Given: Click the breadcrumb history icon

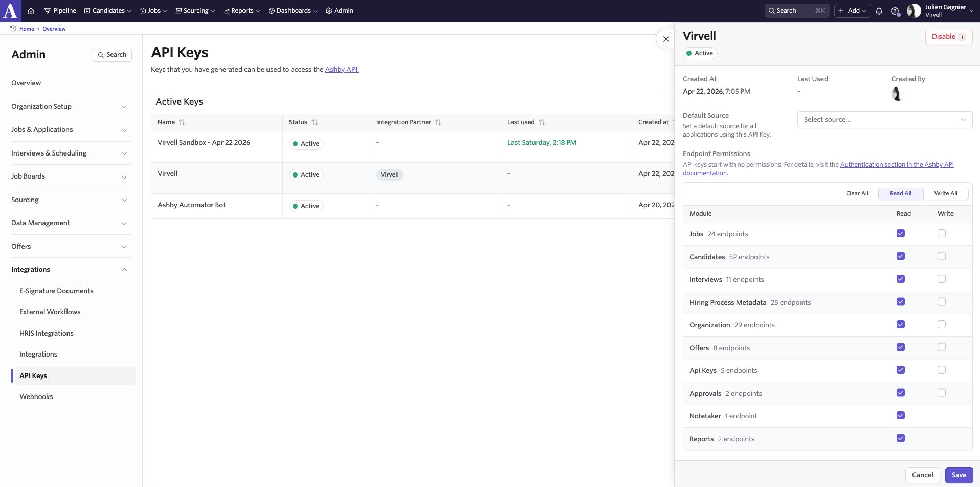Looking at the screenshot, I should (x=13, y=29).
